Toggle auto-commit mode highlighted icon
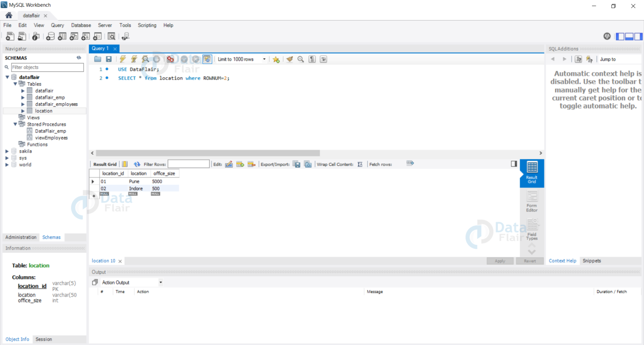This screenshot has height=345, width=644. tap(207, 59)
